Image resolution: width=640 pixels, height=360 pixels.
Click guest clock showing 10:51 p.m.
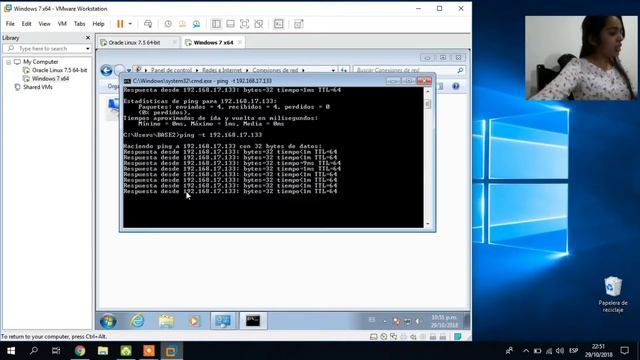pyautogui.click(x=444, y=321)
